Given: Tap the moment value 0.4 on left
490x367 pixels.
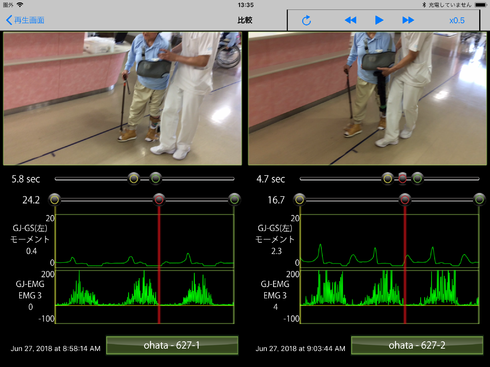Looking at the screenshot, I should [31, 251].
